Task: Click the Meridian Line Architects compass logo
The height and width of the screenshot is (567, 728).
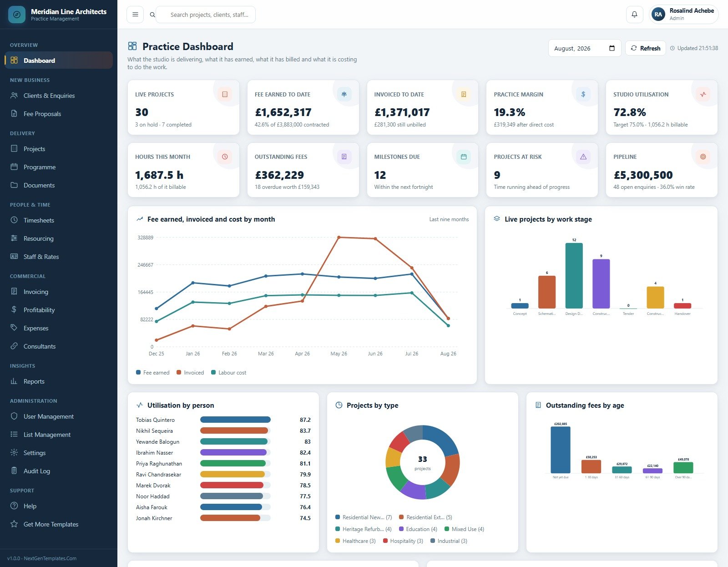Action: pos(17,15)
